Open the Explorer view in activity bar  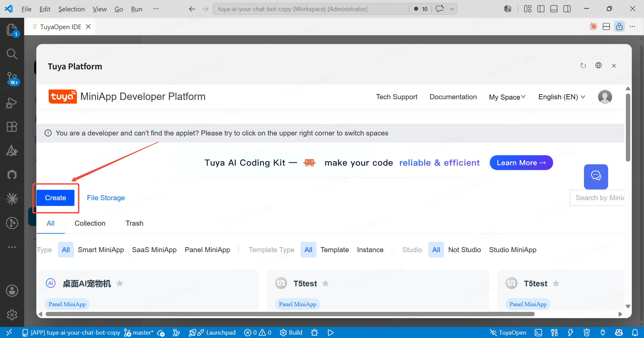pyautogui.click(x=12, y=30)
